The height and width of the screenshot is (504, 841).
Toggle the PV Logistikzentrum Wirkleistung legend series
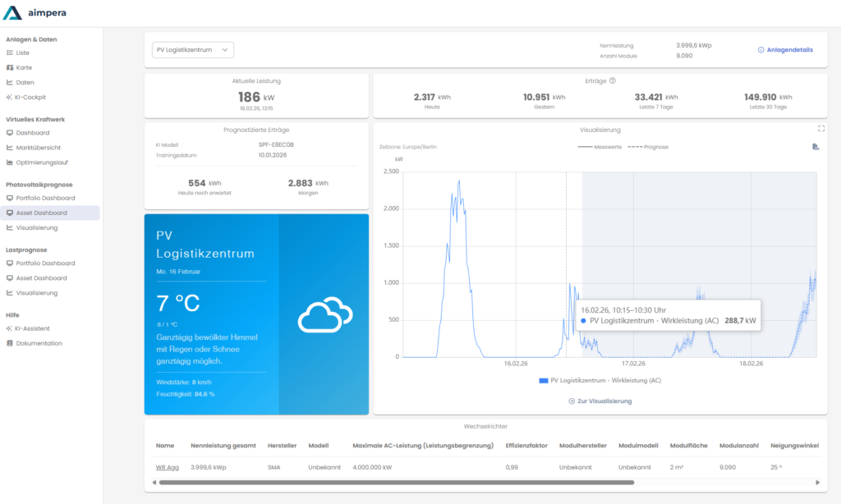(600, 381)
